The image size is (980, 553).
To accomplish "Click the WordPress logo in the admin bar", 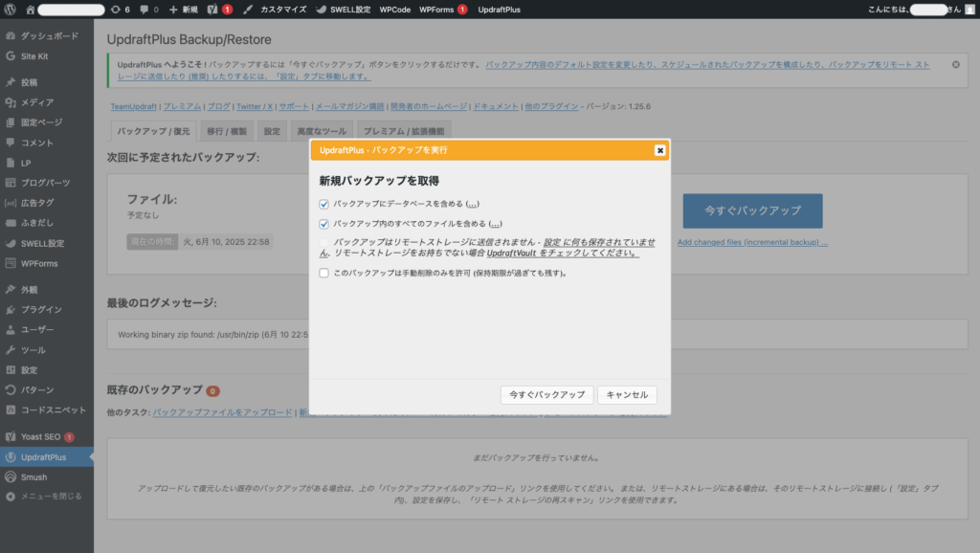I will pos(10,10).
